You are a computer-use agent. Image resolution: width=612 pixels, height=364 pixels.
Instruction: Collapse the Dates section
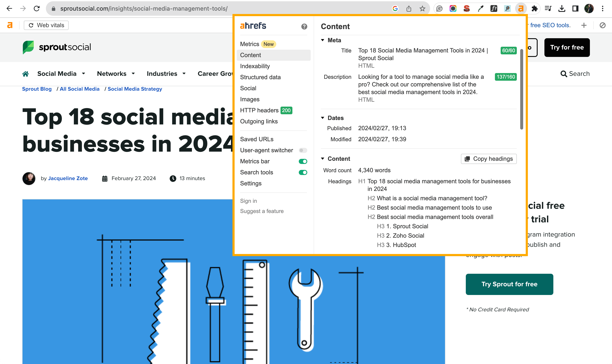323,118
